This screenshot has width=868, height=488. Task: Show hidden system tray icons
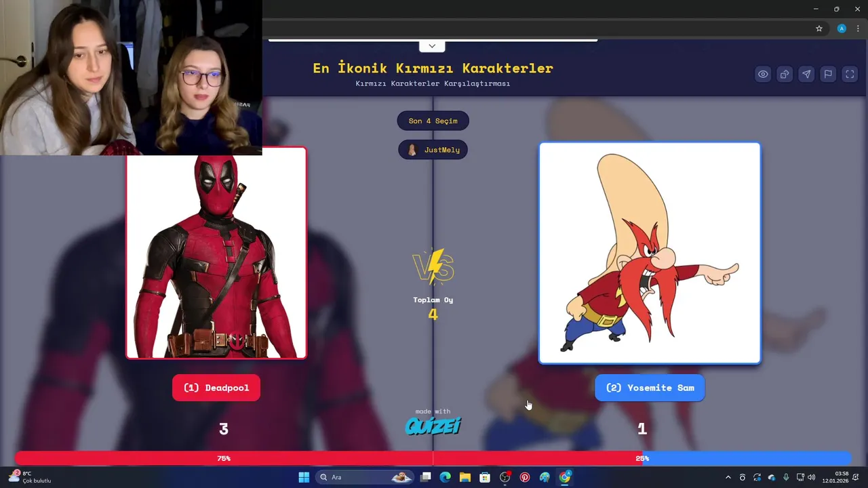(x=728, y=477)
